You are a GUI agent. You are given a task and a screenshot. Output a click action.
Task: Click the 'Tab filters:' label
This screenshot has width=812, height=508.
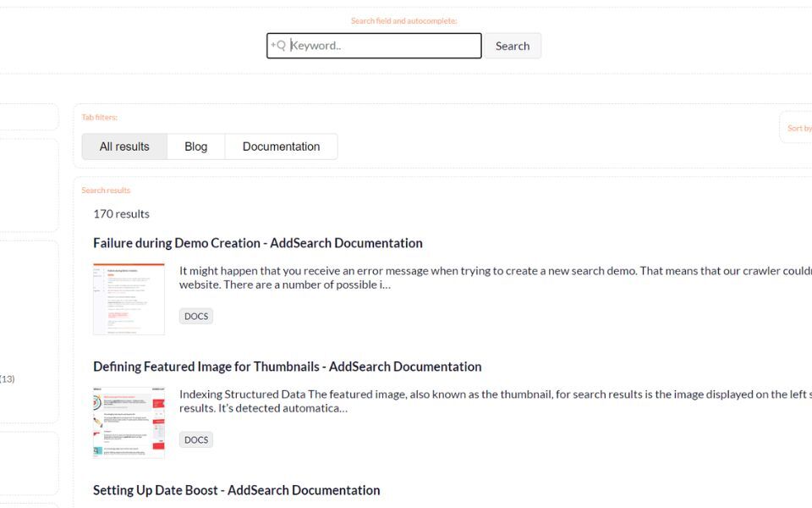(100, 118)
